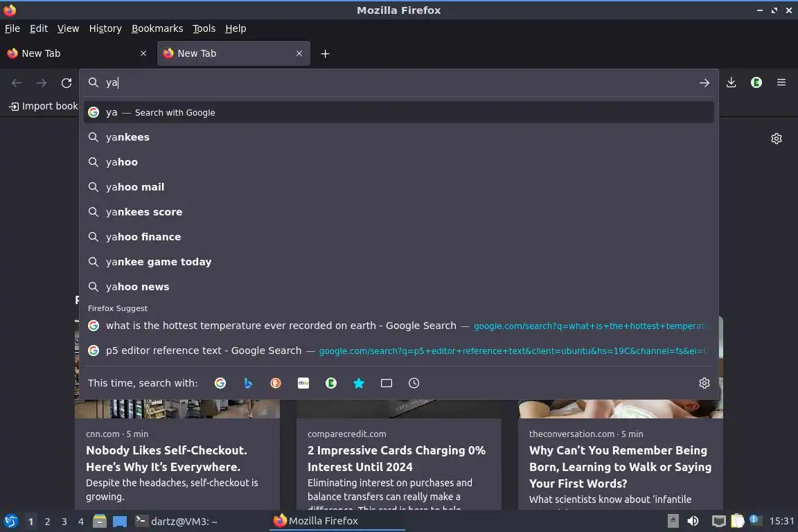Open the Downloads panel icon
This screenshot has width=798, height=532.
731,82
